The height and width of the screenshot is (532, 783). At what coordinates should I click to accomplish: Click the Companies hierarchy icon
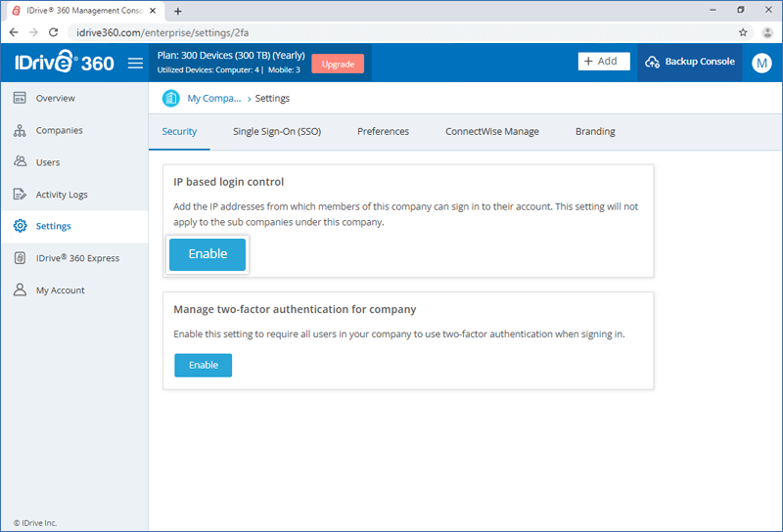[x=20, y=130]
